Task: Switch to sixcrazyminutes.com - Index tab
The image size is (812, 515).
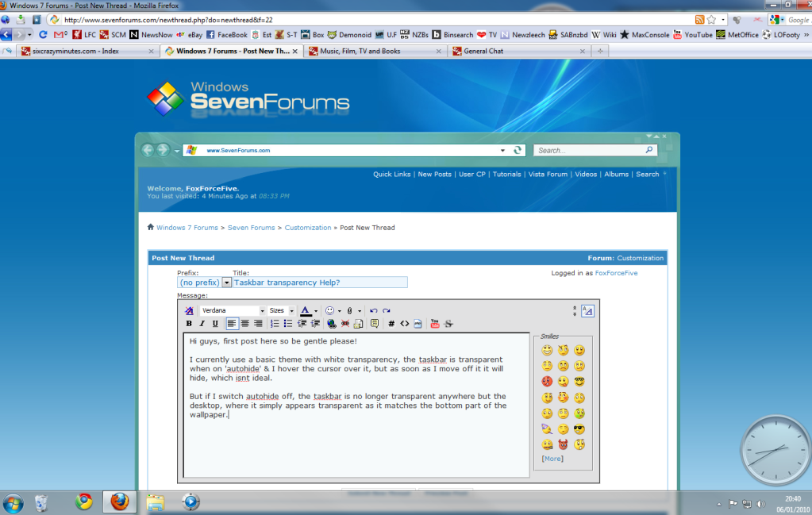Action: tap(87, 52)
